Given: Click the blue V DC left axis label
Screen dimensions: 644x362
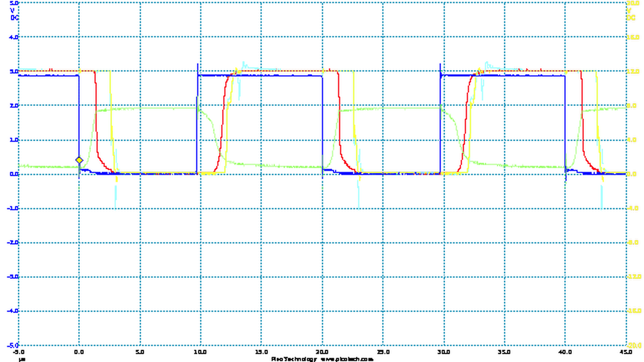Looking at the screenshot, I should 14,14.
